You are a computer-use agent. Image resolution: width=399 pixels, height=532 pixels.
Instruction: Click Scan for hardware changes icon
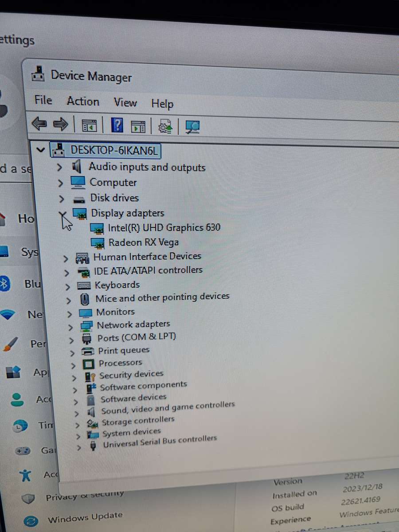[x=192, y=127]
